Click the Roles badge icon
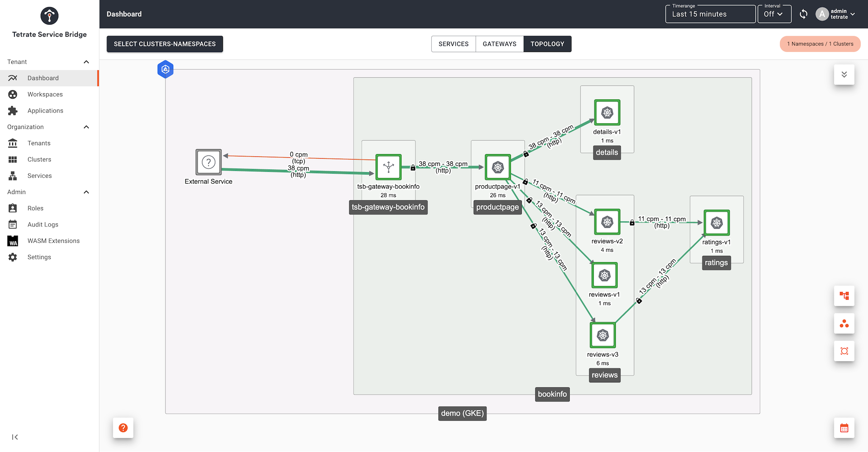868x452 pixels. tap(13, 208)
